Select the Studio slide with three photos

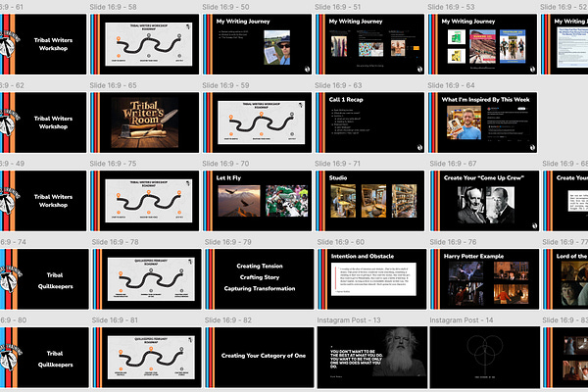point(369,201)
